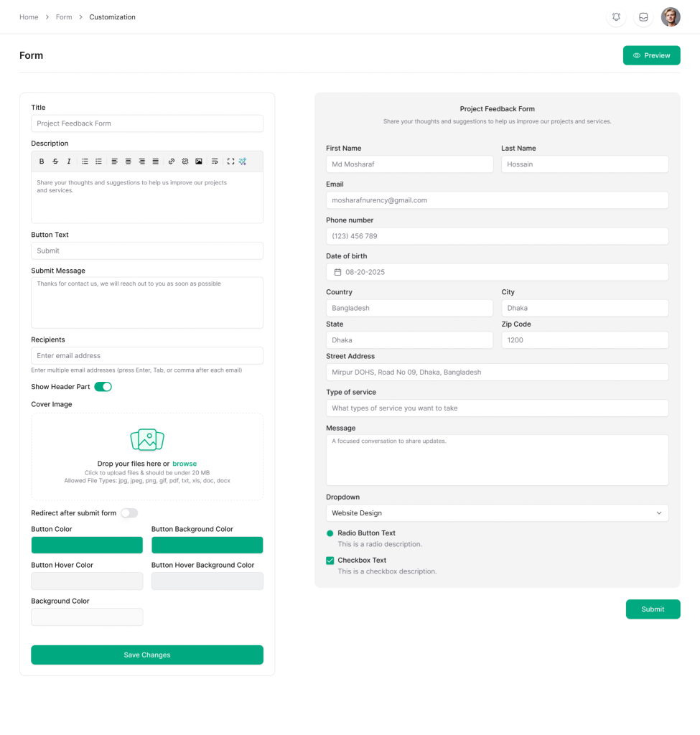
Task: Insert image via editor toolbar
Action: [199, 161]
